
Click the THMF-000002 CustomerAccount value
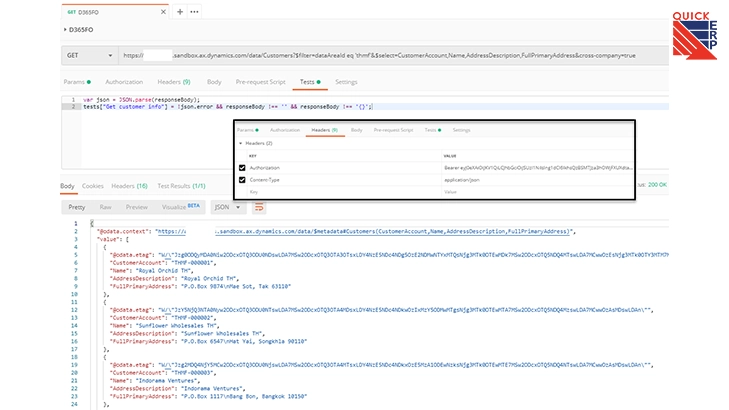coord(194,318)
